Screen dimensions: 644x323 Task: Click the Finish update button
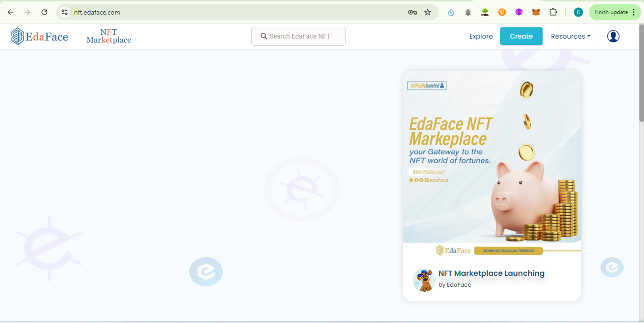pyautogui.click(x=611, y=12)
